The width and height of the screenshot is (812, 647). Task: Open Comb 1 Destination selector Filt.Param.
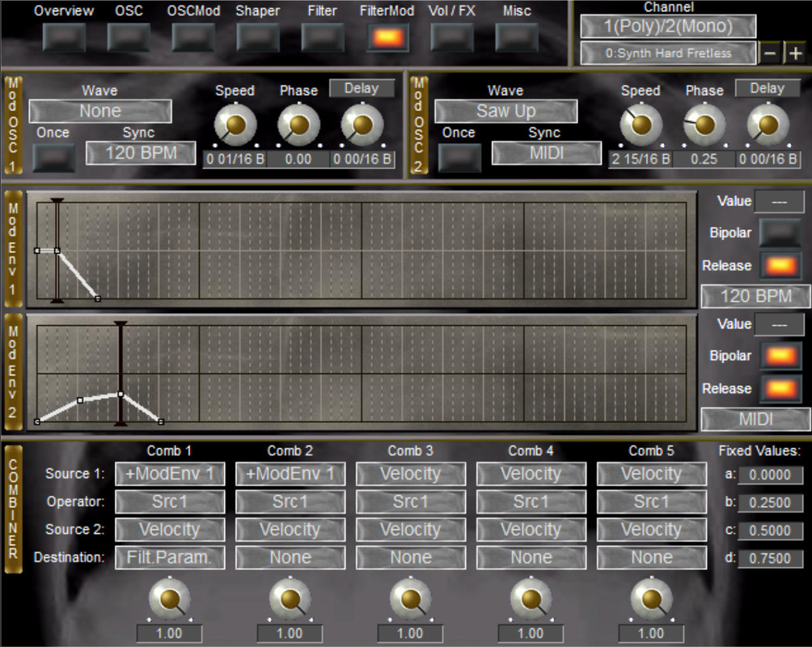[x=170, y=558]
